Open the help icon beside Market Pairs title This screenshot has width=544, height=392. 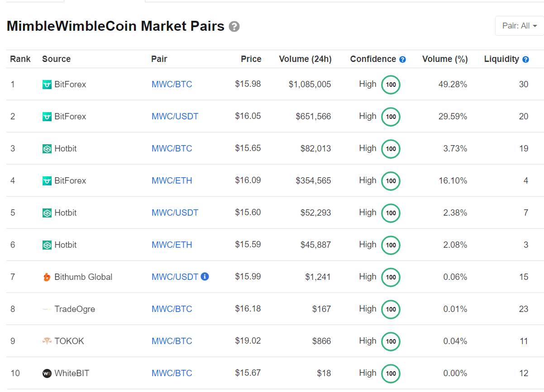click(x=234, y=26)
